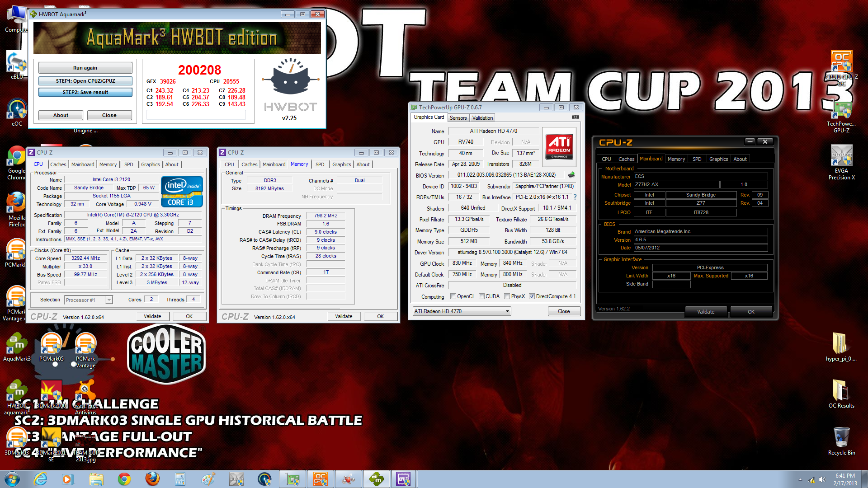Toggle the OpenCL checkbox in GPU-Z
The height and width of the screenshot is (488, 868).
[453, 296]
